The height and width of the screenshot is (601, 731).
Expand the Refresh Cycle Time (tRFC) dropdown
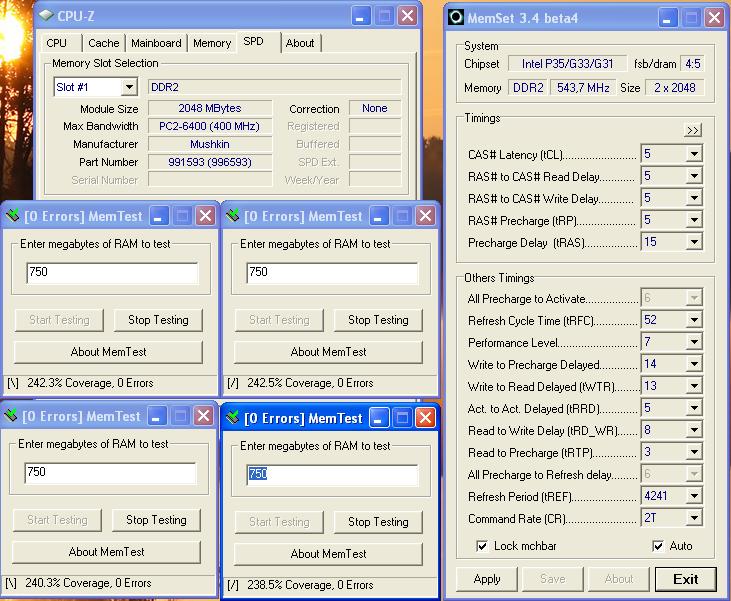693,321
